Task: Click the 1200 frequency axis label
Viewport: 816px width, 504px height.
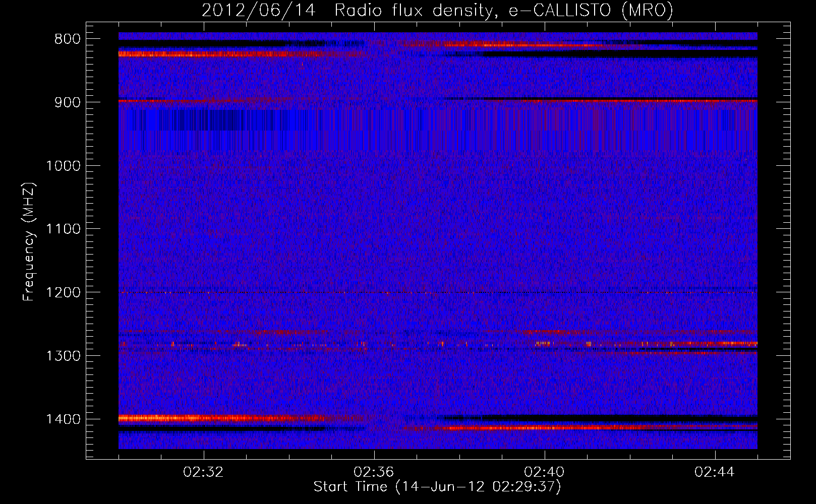Action: 64,293
